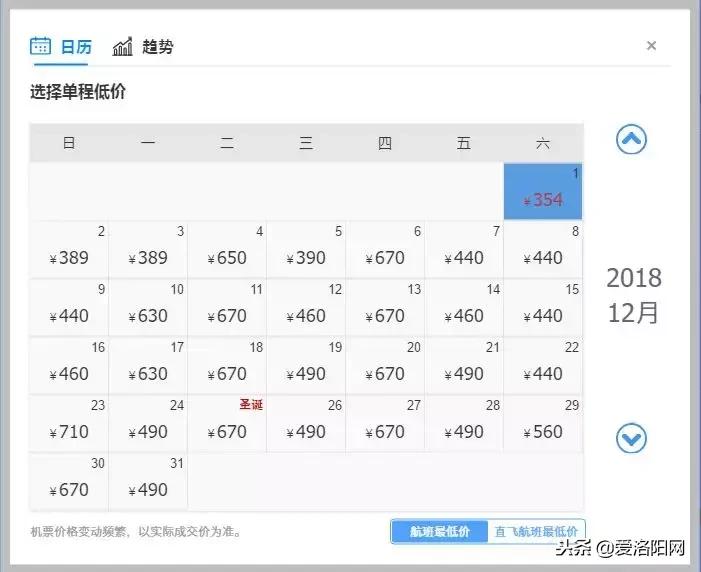701x572 pixels.
Task: Pick December 24 fare ¥490
Action: tap(148, 424)
